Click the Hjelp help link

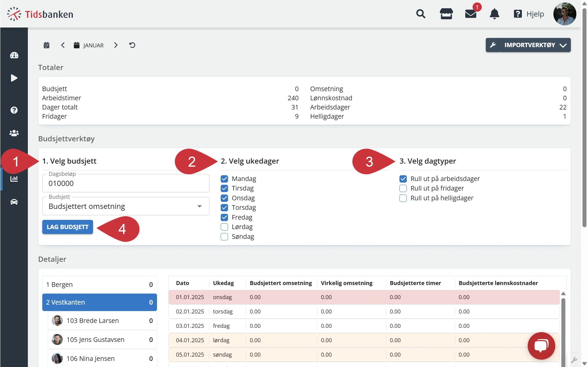coord(535,14)
